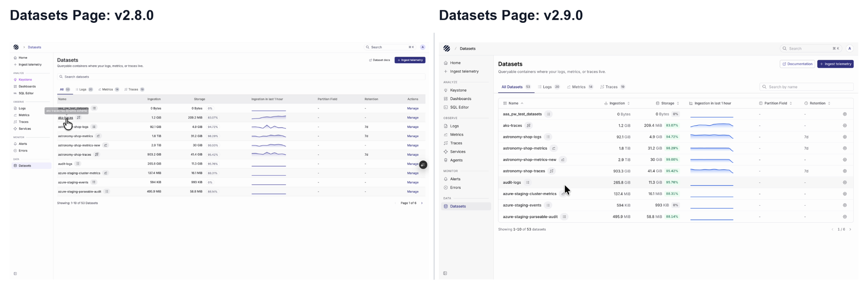Open settings gear for azure-staging-events in v2.9.0
Screen dimensions: 868x289
coord(845,205)
